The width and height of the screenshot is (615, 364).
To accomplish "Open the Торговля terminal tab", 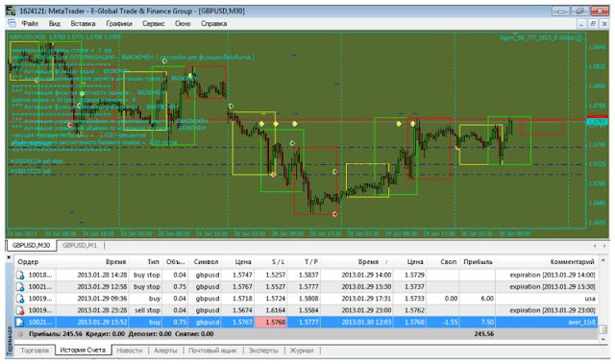I will (x=35, y=351).
